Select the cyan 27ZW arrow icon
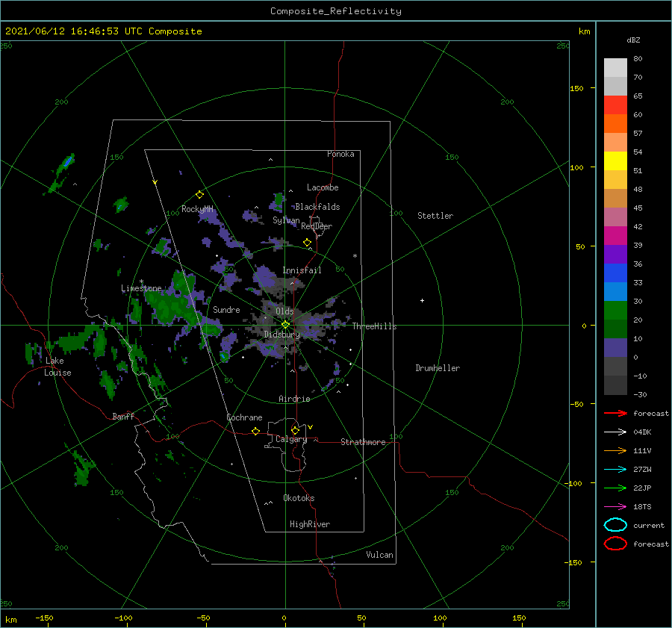This screenshot has width=672, height=628. click(x=615, y=470)
